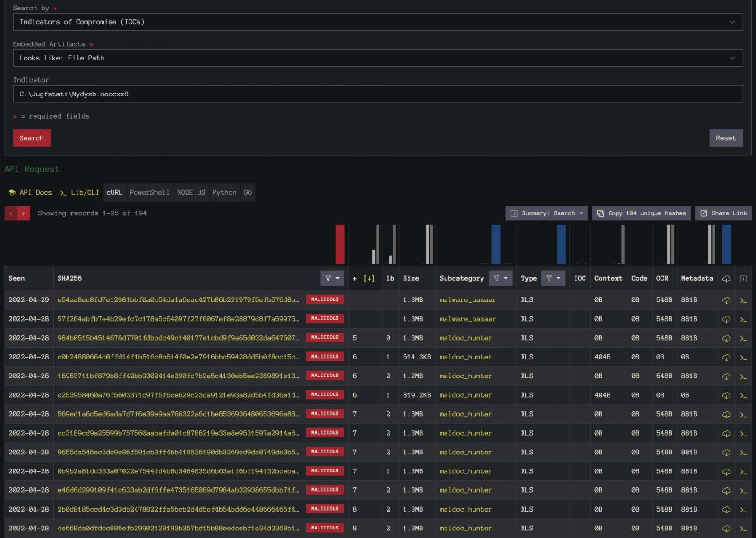Image resolution: width=756 pixels, height=538 pixels.
Task: Select the NODE.JS tab
Action: (x=191, y=192)
